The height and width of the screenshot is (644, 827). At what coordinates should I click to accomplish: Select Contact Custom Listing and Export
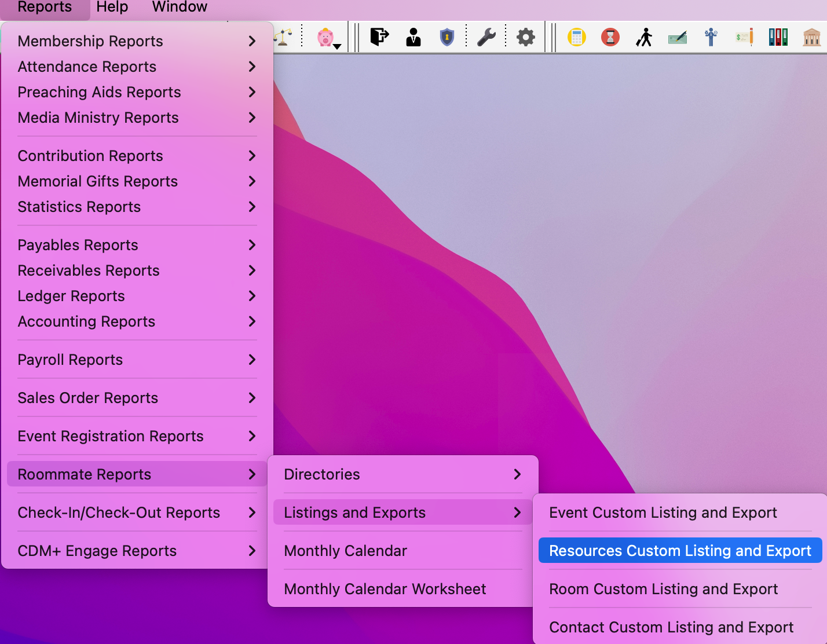(671, 627)
